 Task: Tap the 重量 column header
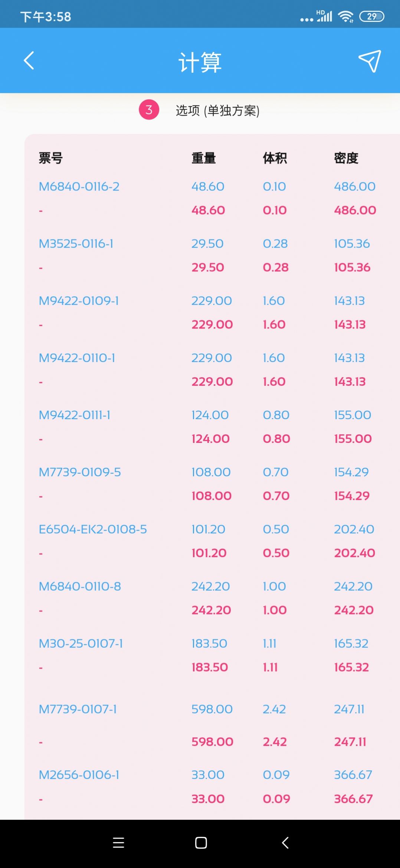[203, 158]
